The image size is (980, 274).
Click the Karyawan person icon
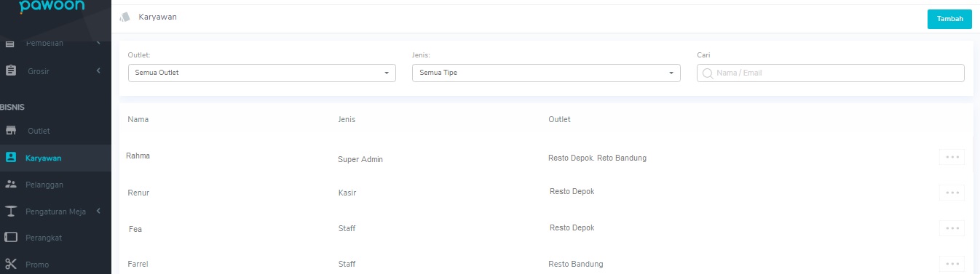pyautogui.click(x=10, y=158)
